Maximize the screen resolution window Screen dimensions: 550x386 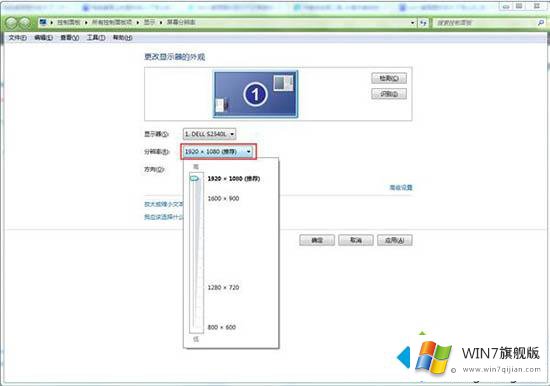[519, 6]
